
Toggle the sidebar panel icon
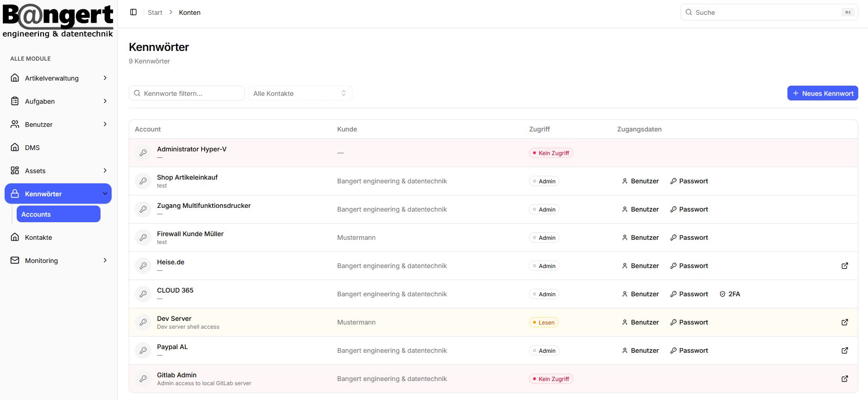click(x=133, y=12)
